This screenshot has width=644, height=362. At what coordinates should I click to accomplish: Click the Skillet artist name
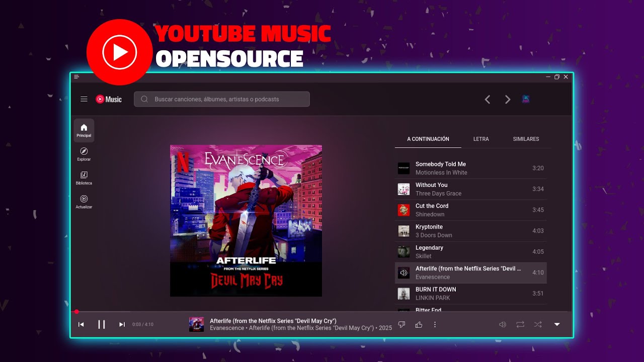click(x=423, y=256)
